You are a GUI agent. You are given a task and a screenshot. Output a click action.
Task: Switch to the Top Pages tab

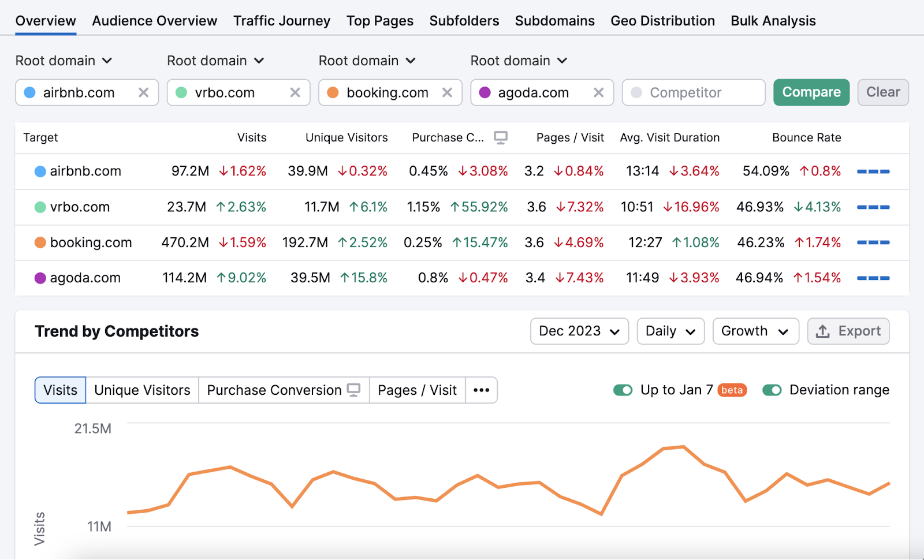pos(379,20)
